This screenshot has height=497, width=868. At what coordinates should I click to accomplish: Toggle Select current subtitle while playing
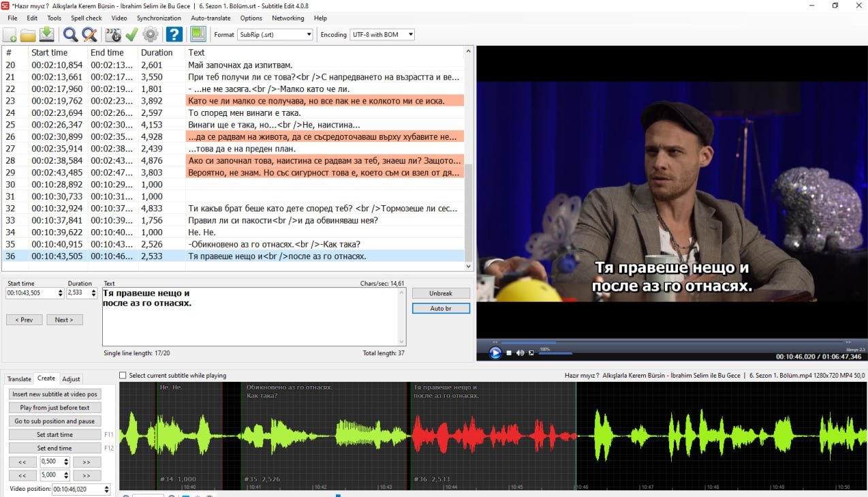click(x=123, y=376)
